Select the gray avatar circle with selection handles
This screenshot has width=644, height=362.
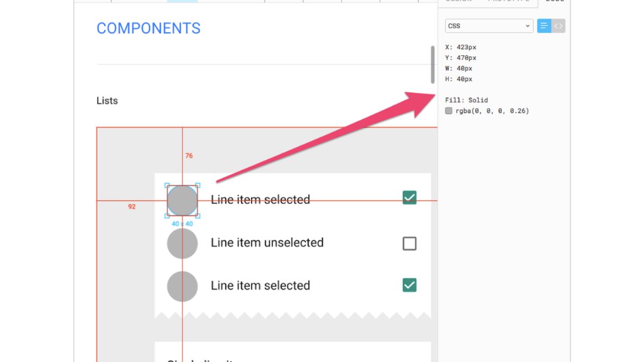182,201
